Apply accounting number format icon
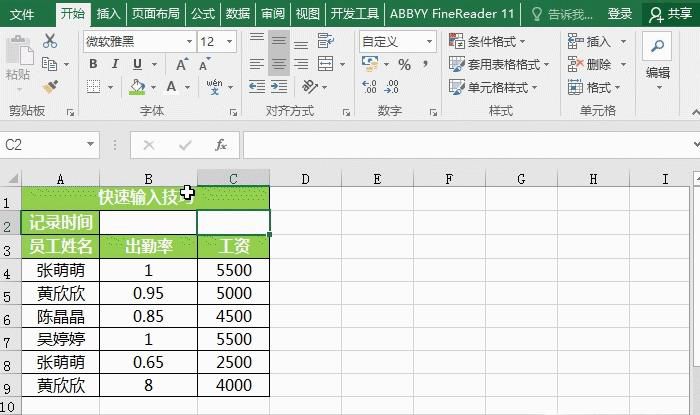The image size is (700, 415). click(370, 64)
